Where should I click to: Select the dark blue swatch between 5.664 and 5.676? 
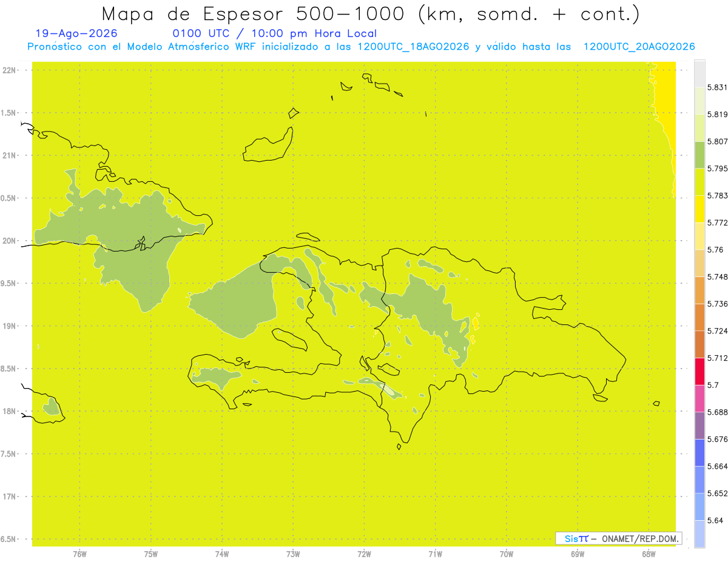click(x=699, y=453)
